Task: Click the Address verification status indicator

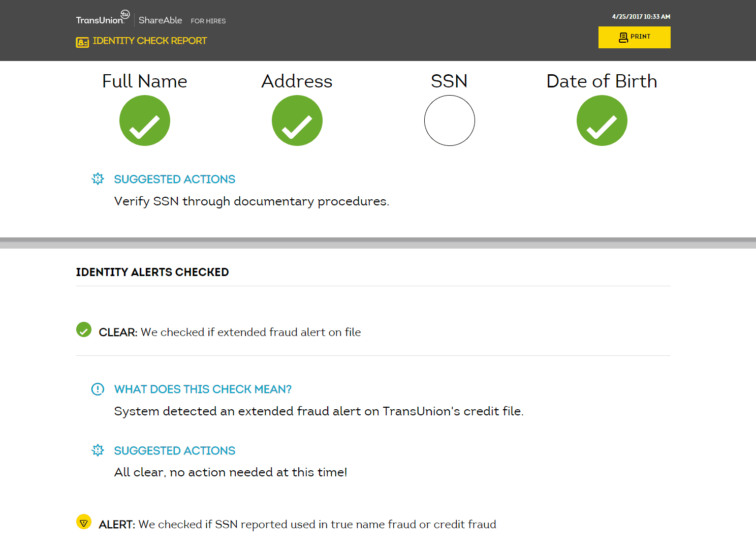Action: point(297,120)
